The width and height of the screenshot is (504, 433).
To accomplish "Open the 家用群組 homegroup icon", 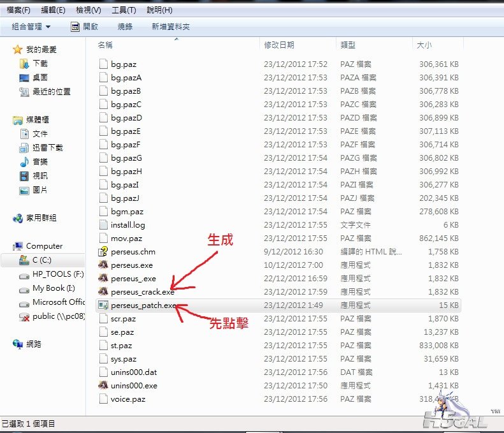I will tap(18, 218).
